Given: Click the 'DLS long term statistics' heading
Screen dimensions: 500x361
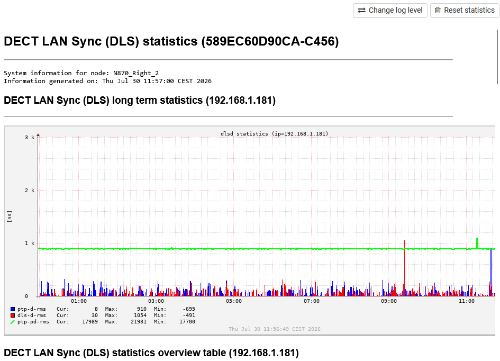Looking at the screenshot, I should click(x=139, y=100).
